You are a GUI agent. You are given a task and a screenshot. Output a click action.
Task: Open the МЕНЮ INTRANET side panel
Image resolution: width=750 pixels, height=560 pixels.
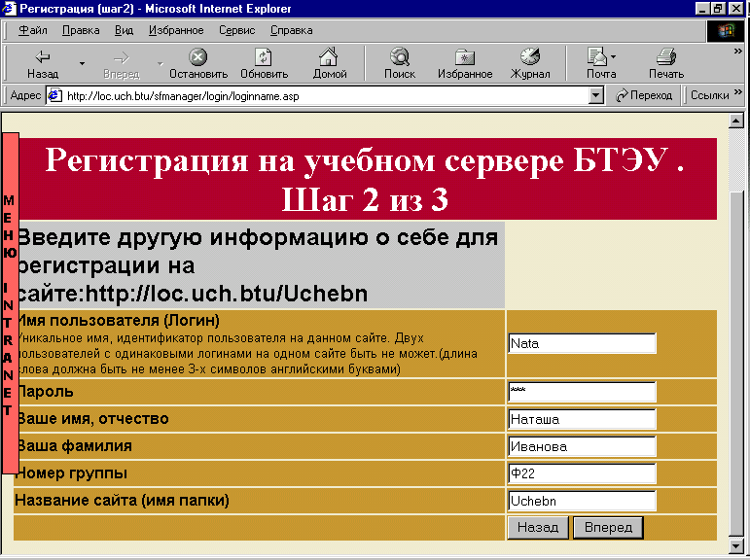10,303
